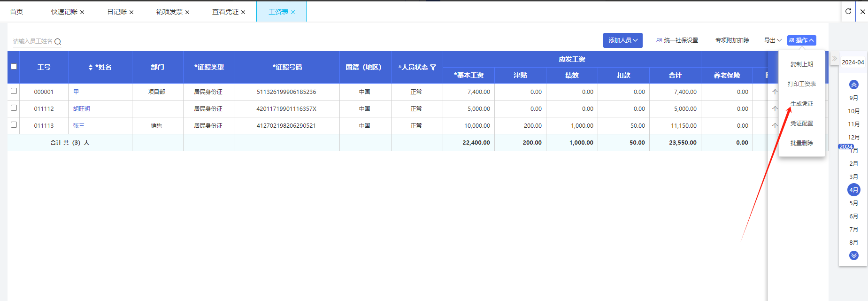The image size is (868, 301).
Task: Open employee 张三 name link
Action: pos(79,125)
